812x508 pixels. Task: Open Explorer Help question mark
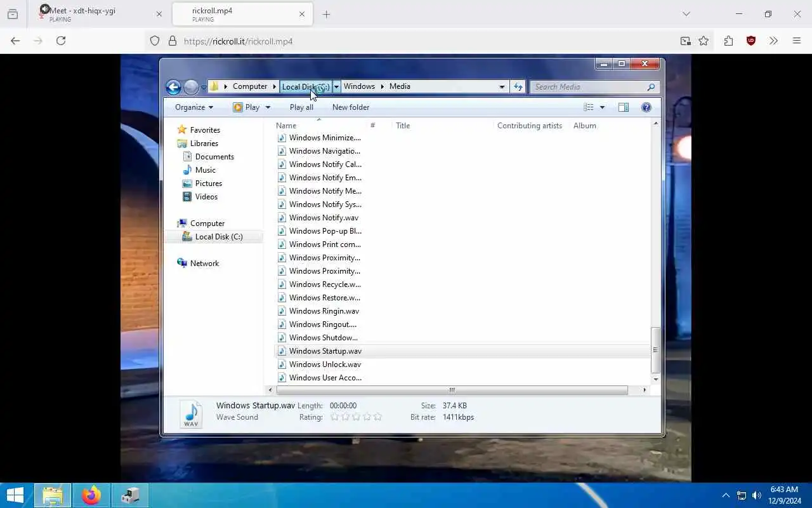tap(646, 107)
